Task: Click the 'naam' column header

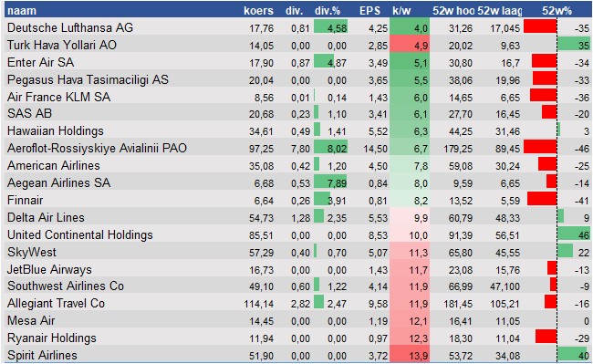Action: click(x=22, y=11)
